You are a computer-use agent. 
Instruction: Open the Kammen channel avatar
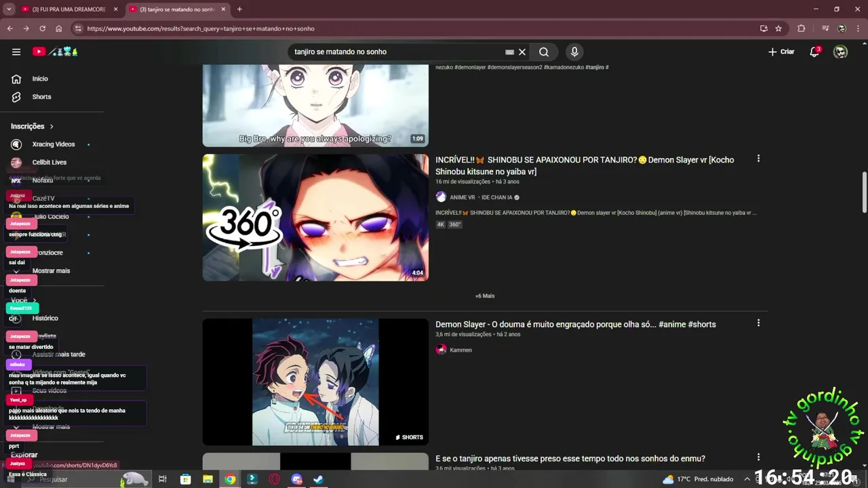pyautogui.click(x=441, y=350)
